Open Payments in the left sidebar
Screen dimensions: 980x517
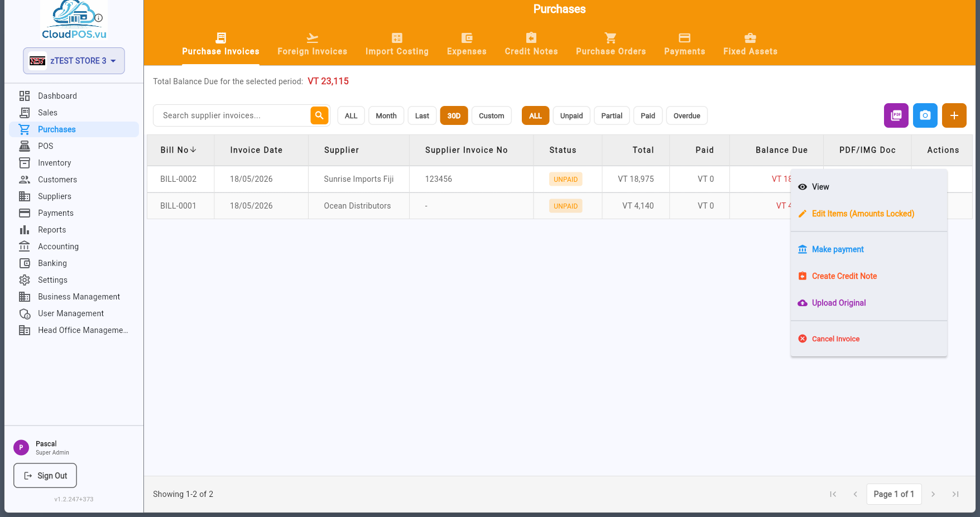click(74, 213)
